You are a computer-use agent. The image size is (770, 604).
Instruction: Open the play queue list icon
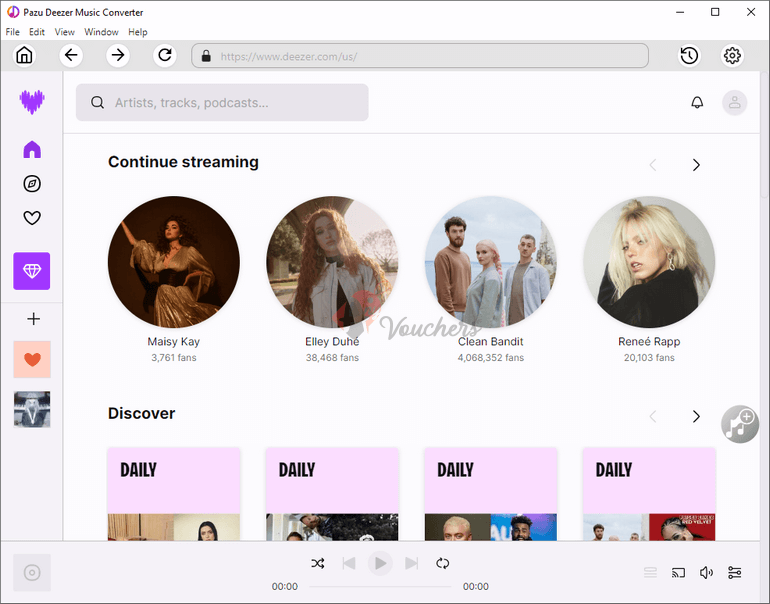[650, 573]
